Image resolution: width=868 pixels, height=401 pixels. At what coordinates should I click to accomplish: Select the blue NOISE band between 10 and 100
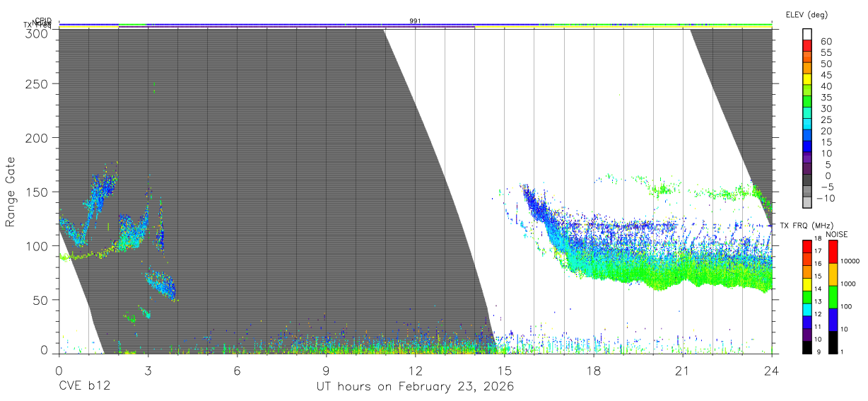point(834,318)
